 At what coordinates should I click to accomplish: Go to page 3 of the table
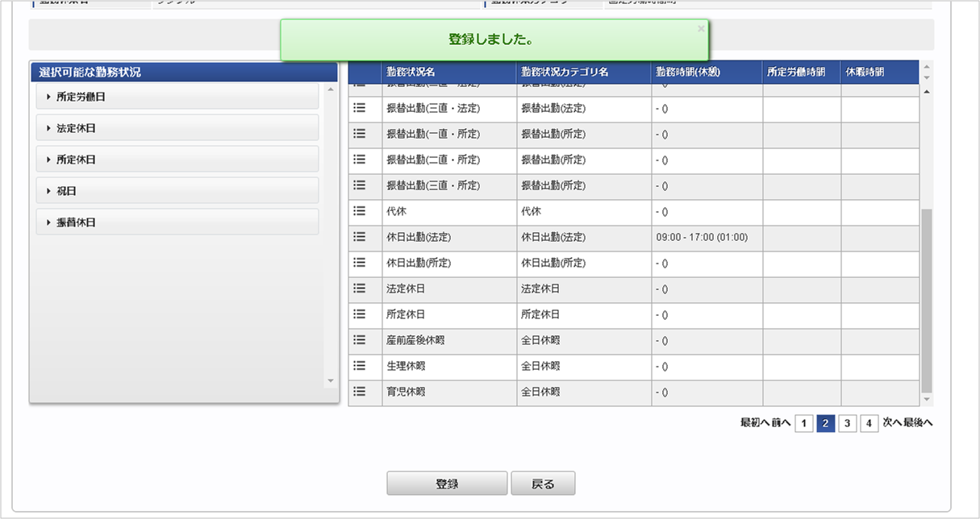[x=847, y=423]
